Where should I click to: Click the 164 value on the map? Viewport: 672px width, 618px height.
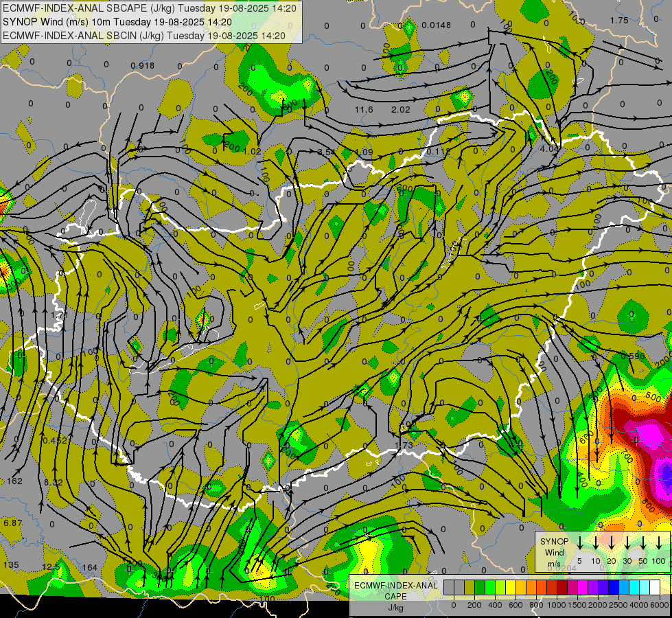coord(89,568)
